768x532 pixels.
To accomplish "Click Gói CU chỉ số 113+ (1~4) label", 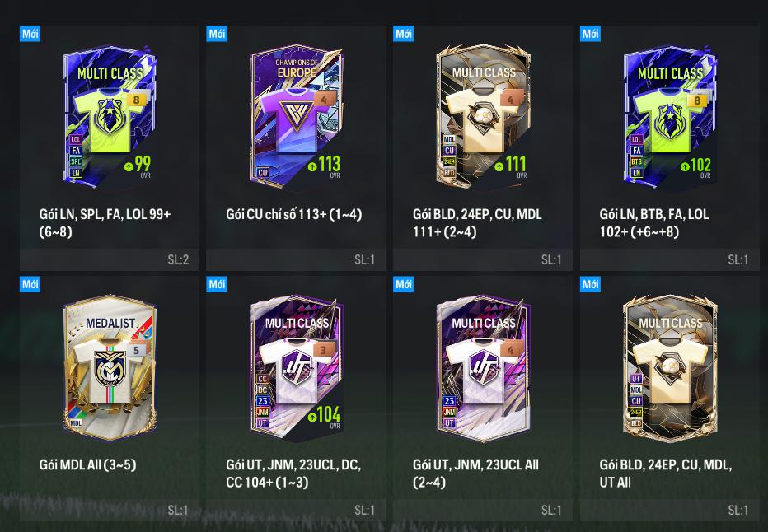I will (294, 214).
